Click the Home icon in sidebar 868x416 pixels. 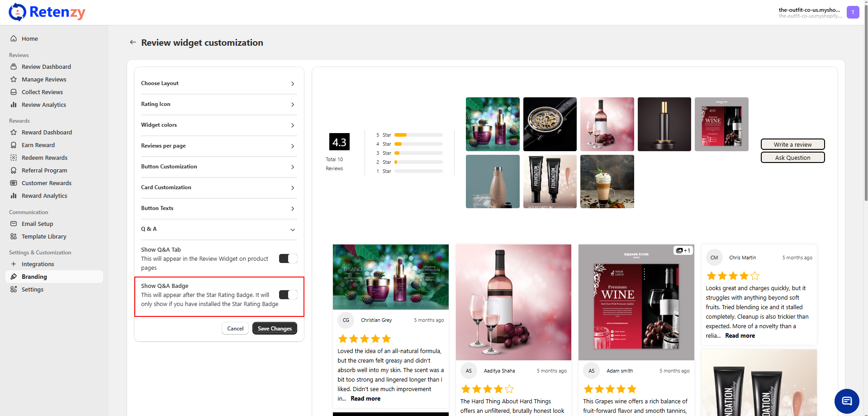pyautogui.click(x=14, y=38)
